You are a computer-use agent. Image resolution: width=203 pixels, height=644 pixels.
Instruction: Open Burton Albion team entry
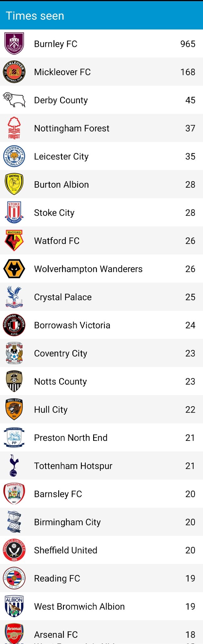101,185
